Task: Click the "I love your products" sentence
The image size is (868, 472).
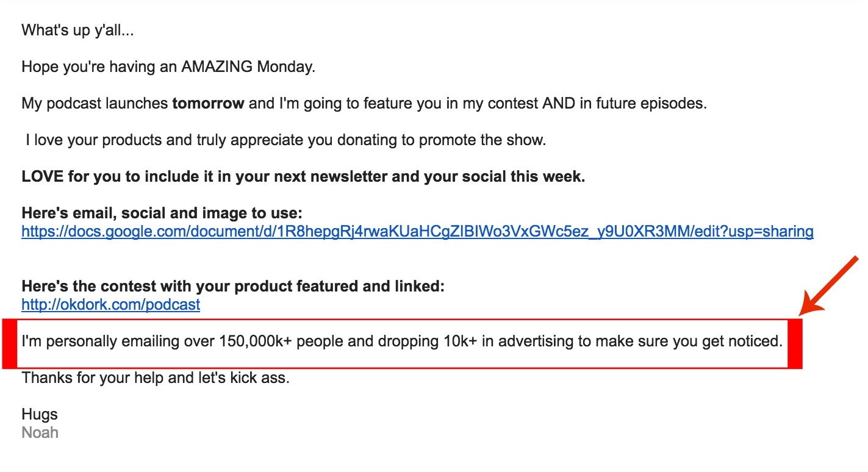Action: (x=285, y=140)
